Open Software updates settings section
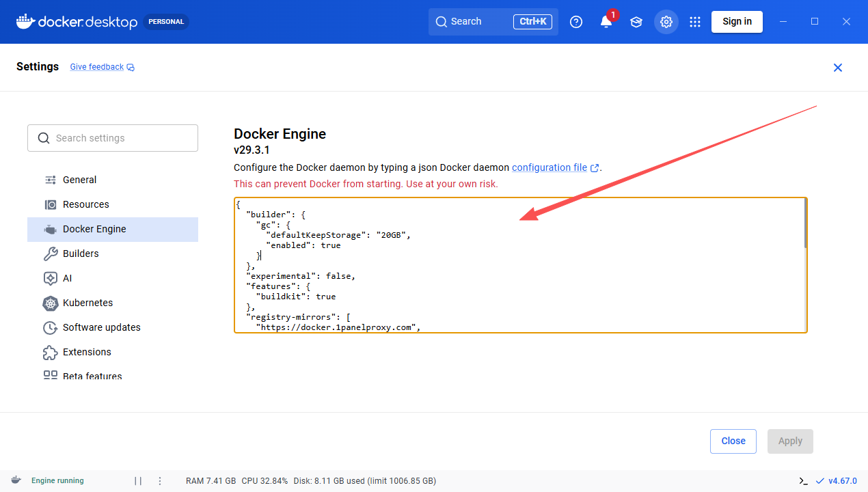 pyautogui.click(x=113, y=327)
